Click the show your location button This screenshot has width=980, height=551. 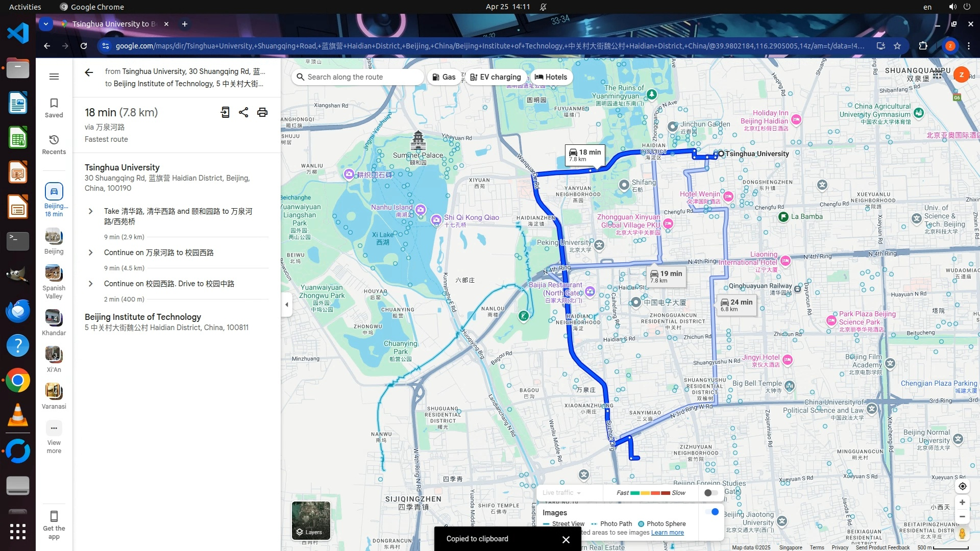[962, 486]
